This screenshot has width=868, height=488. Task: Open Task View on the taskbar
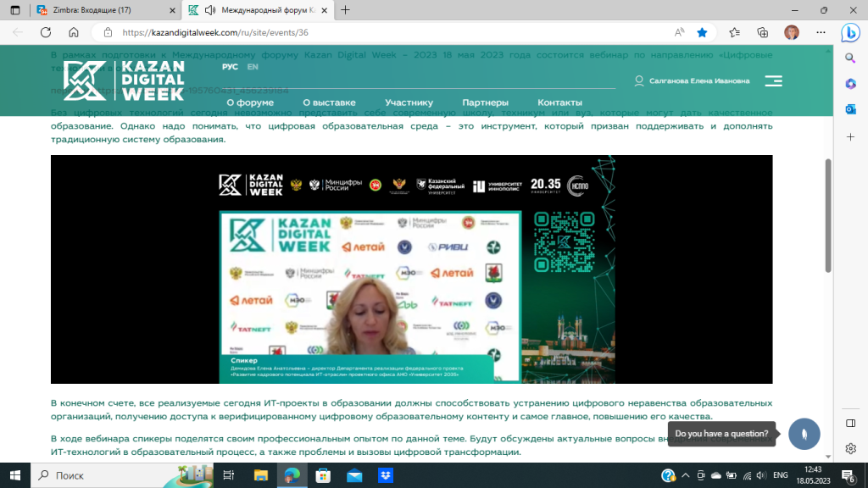[x=228, y=475]
